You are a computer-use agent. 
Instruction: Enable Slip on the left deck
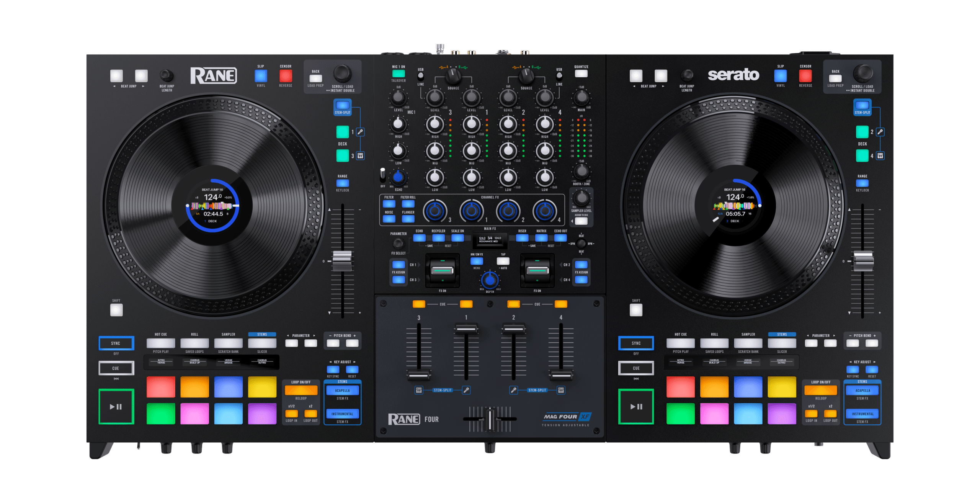click(261, 76)
